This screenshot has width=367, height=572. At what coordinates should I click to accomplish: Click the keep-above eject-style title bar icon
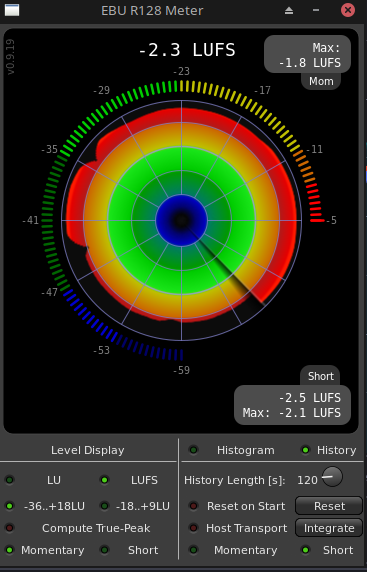[x=289, y=11]
